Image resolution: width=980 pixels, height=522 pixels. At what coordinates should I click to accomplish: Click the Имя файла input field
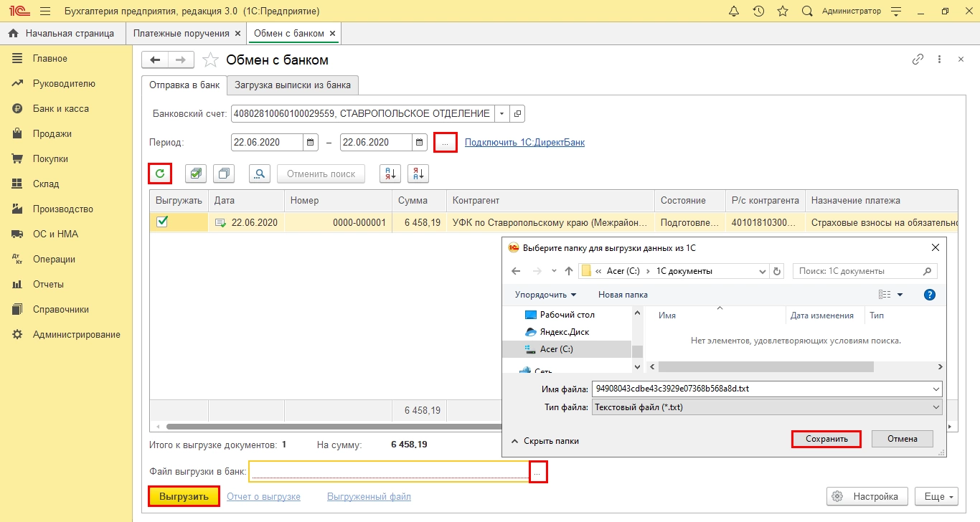[x=760, y=389]
